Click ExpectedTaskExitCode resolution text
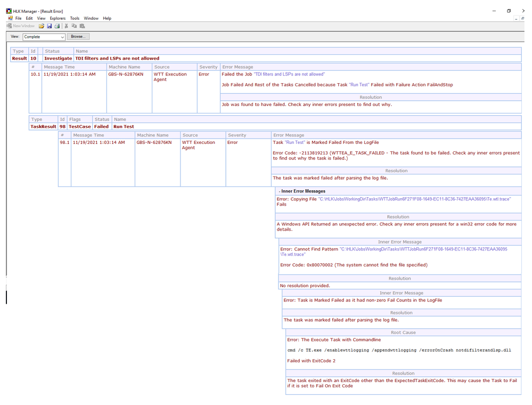Viewport: 532px width, 405px height. click(402, 383)
